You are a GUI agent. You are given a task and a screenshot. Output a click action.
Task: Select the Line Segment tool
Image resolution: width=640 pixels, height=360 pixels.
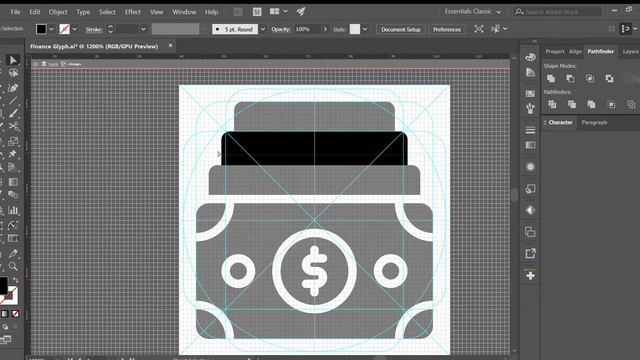[13, 100]
